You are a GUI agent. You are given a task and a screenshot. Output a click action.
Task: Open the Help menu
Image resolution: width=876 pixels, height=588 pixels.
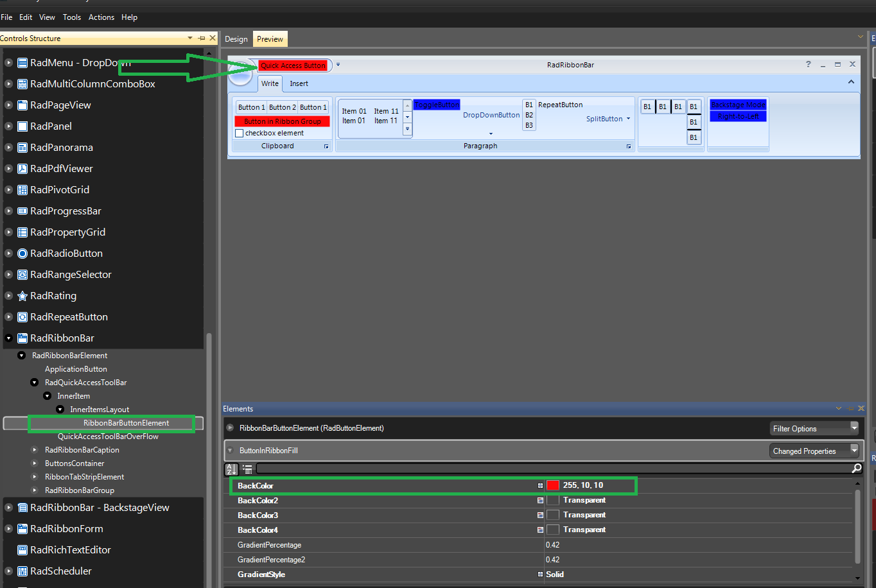[130, 17]
